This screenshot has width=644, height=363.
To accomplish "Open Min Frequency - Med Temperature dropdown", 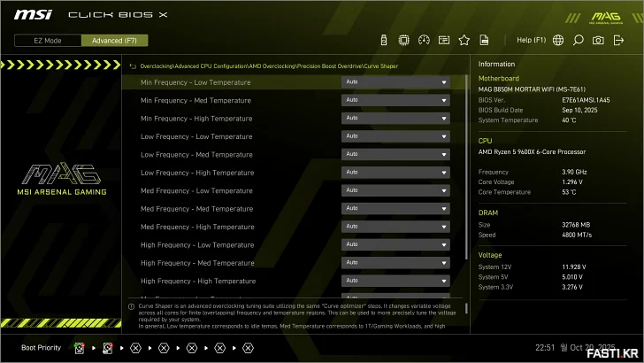I will [395, 100].
